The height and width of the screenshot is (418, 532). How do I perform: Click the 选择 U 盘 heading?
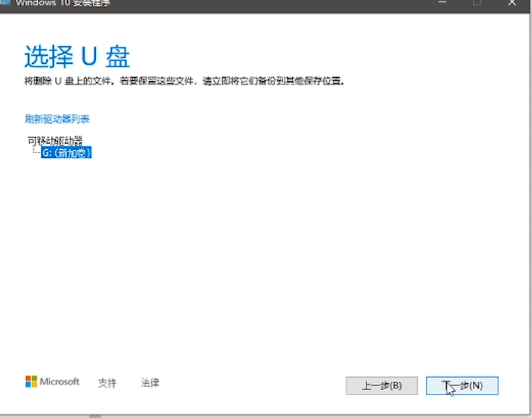tap(77, 56)
